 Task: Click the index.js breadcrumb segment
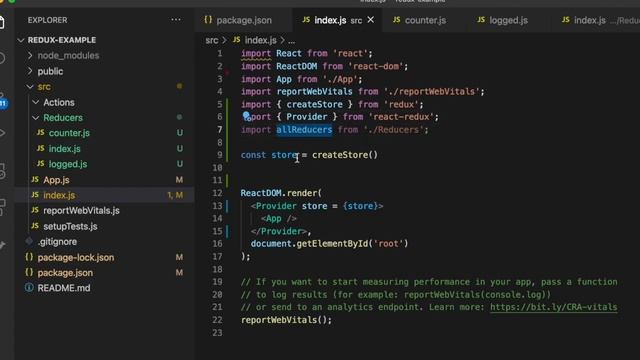coord(260,40)
